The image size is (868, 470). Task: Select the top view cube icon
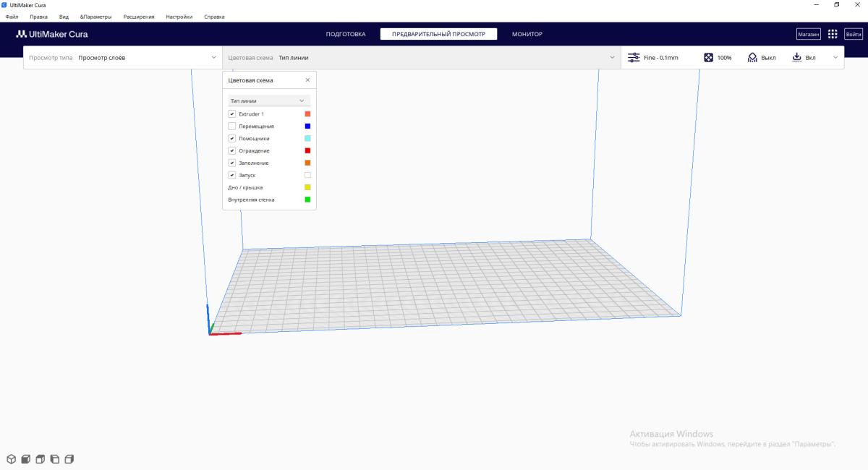tap(40, 459)
